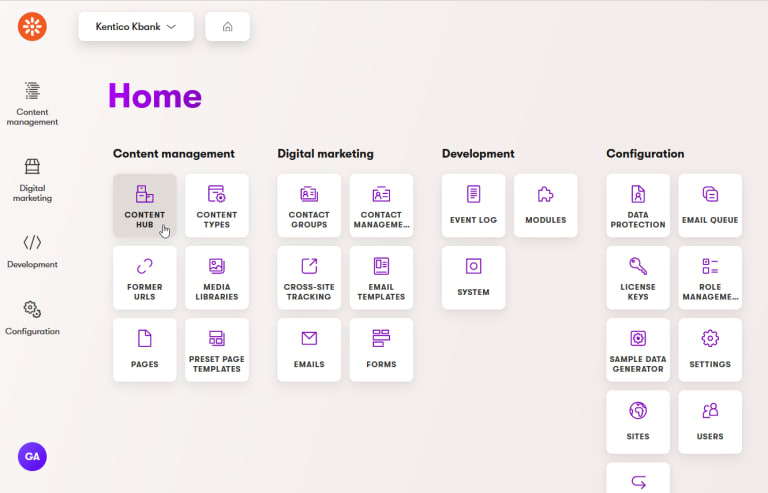The width and height of the screenshot is (768, 493).
Task: Click the Content management section heading
Action: click(174, 154)
